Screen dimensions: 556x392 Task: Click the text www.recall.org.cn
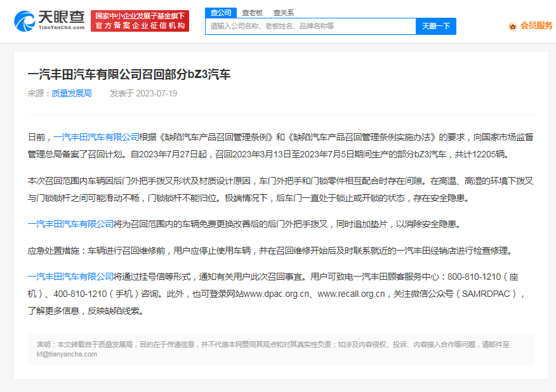click(351, 294)
